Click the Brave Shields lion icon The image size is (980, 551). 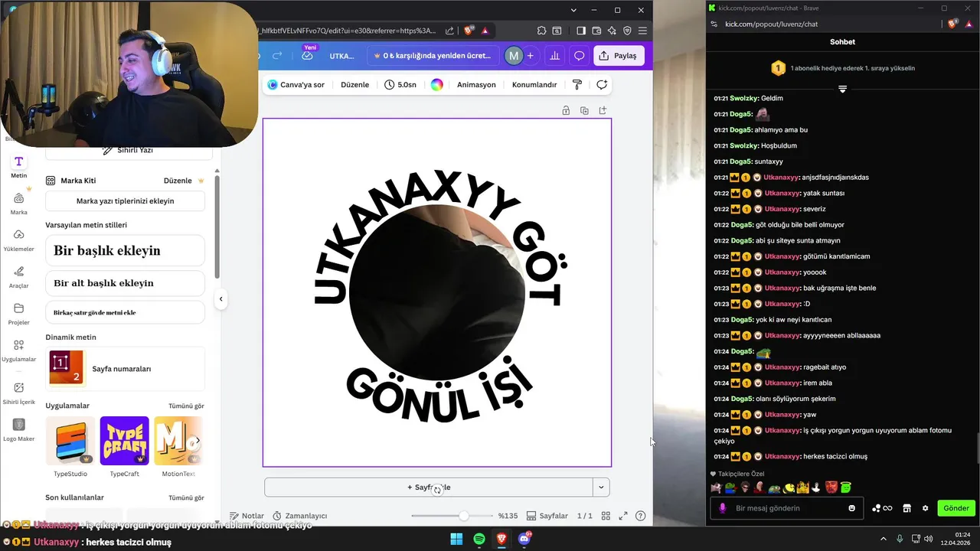click(469, 31)
